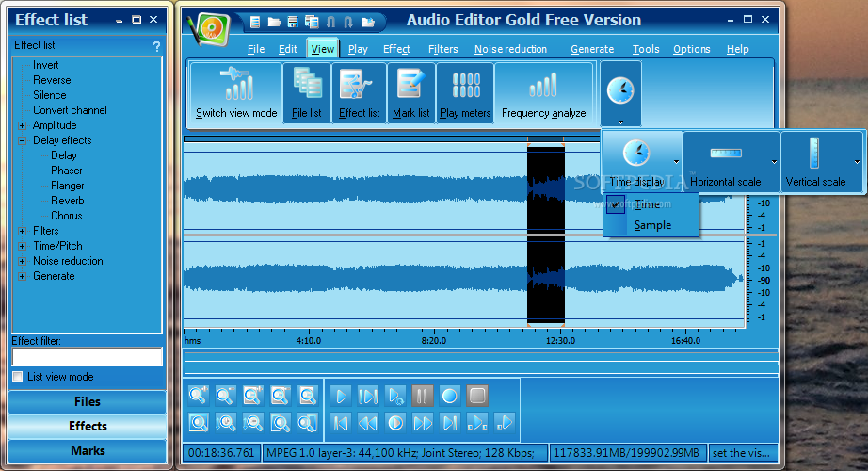Expand the Generate tree node

[x=23, y=276]
